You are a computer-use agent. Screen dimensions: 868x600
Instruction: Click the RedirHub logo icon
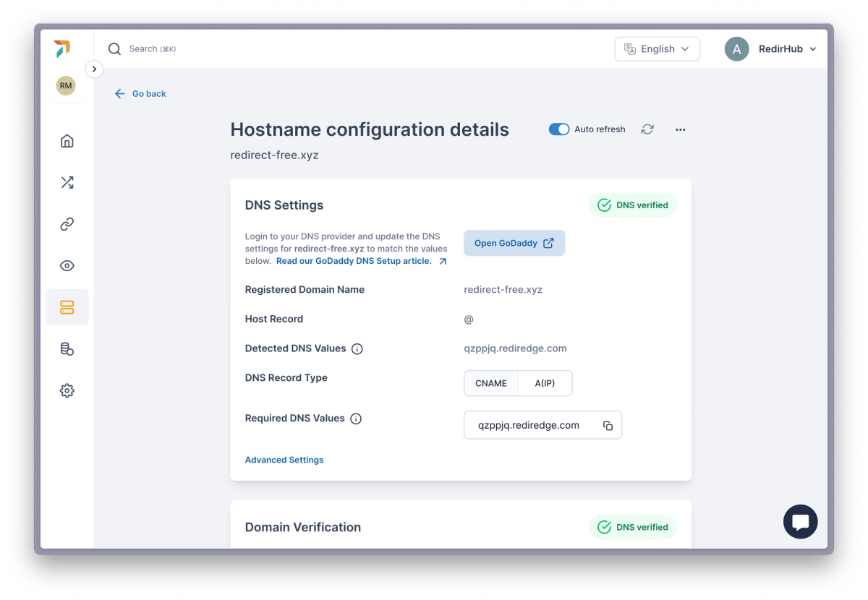coord(62,49)
